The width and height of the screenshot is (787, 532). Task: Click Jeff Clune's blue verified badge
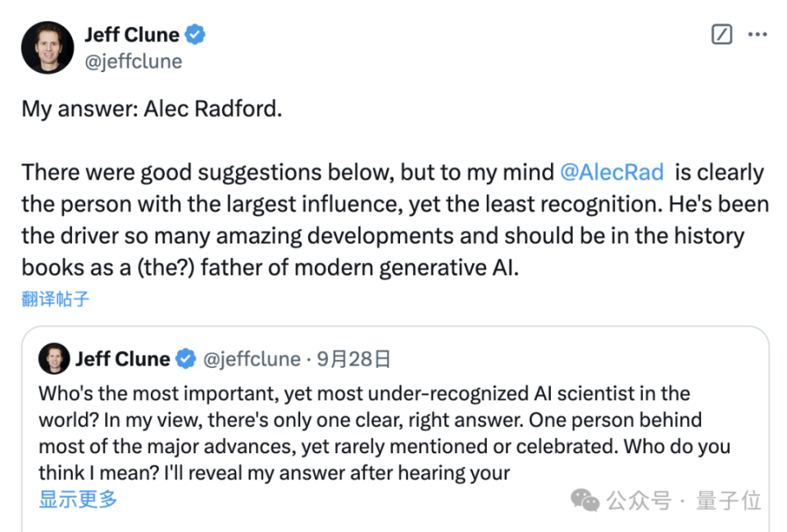[x=194, y=34]
